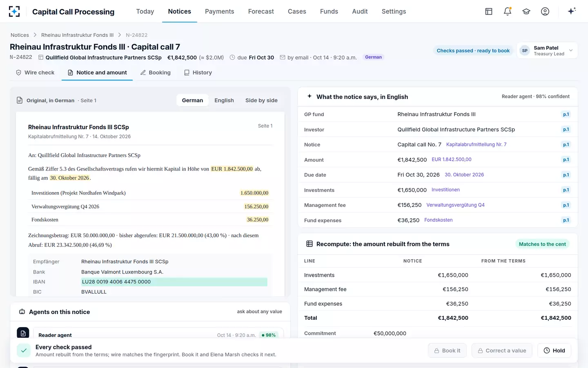The image size is (588, 368).
Task: Open the user account circle icon
Action: 545,11
